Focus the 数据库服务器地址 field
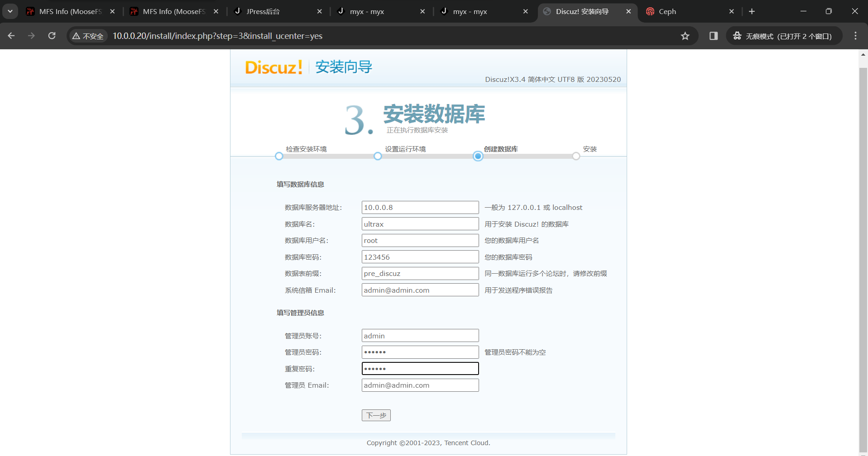Image resolution: width=868 pixels, height=456 pixels. [x=420, y=207]
